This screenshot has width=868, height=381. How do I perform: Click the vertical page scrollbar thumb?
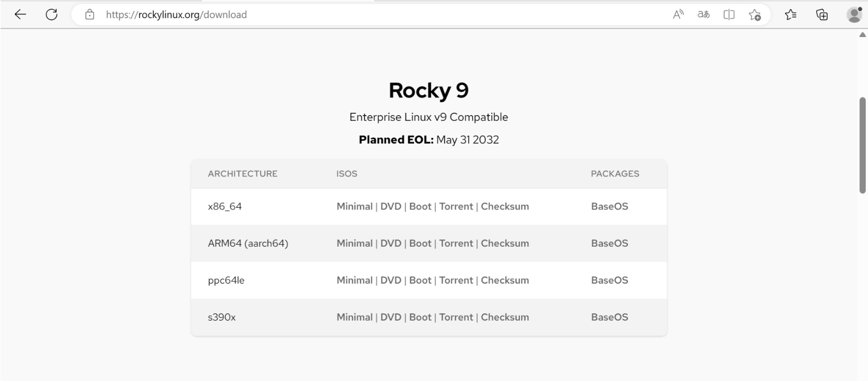click(863, 145)
